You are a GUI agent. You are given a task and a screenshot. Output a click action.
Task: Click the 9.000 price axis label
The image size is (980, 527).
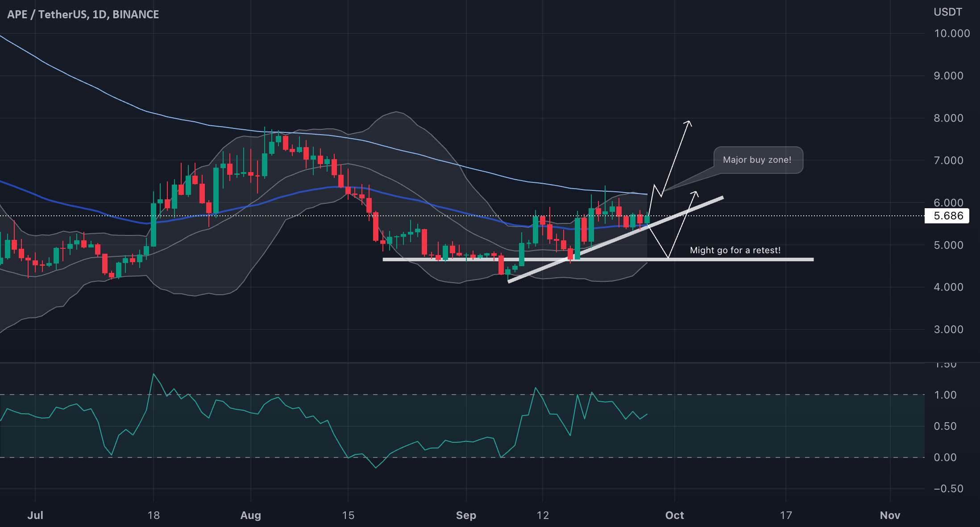(948, 76)
